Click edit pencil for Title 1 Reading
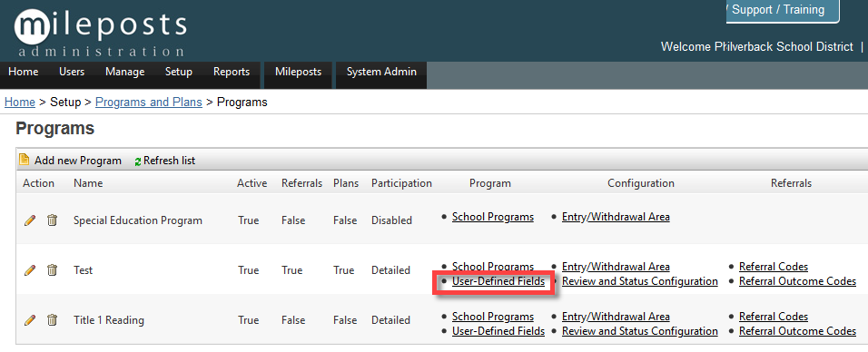This screenshot has width=868, height=352. click(x=30, y=320)
